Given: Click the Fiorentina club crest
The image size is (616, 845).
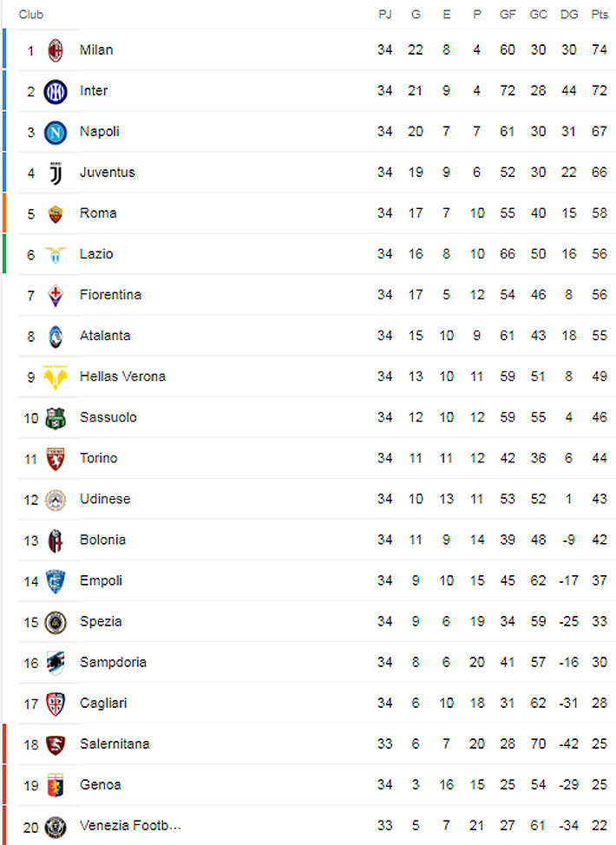Looking at the screenshot, I should [x=56, y=295].
